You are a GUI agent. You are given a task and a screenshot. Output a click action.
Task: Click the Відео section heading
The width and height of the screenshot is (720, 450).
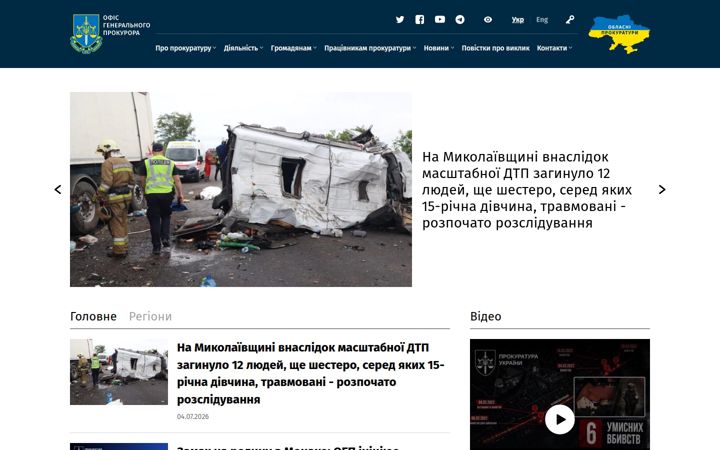pyautogui.click(x=485, y=316)
